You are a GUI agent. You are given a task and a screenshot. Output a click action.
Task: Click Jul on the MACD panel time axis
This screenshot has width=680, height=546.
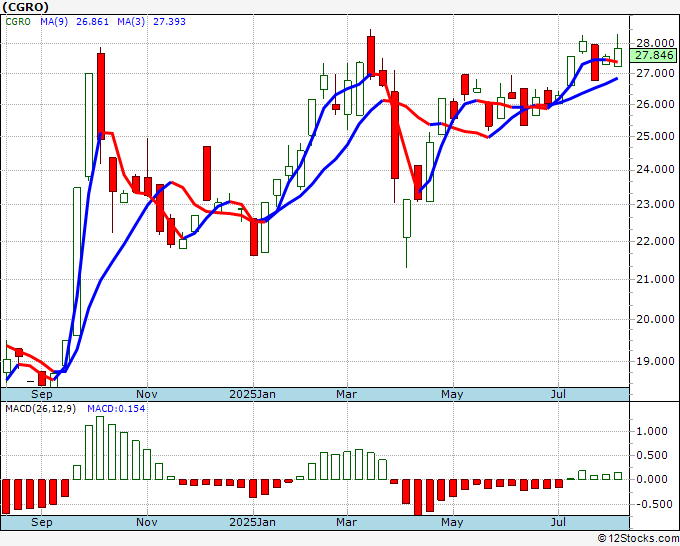click(558, 522)
